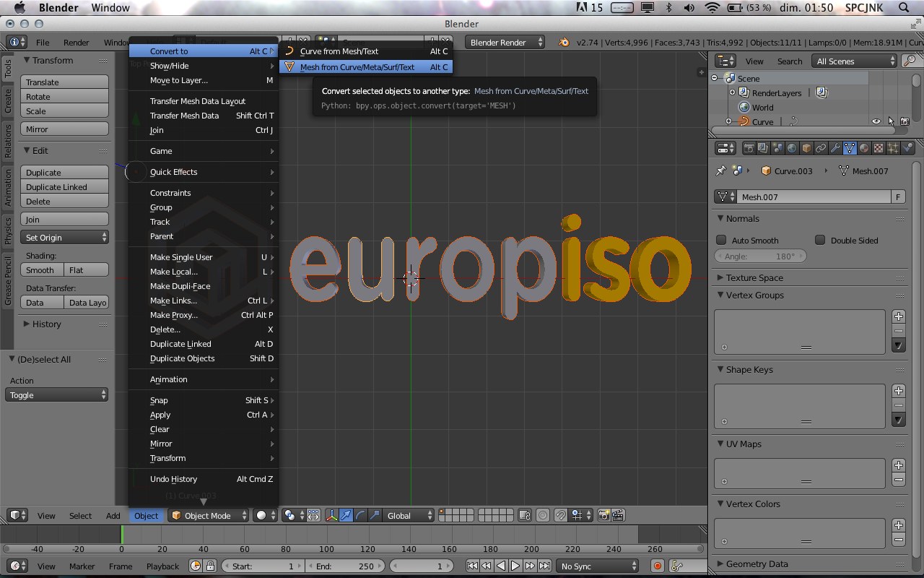Switch to the Material properties tab
924x578 pixels.
(x=864, y=148)
